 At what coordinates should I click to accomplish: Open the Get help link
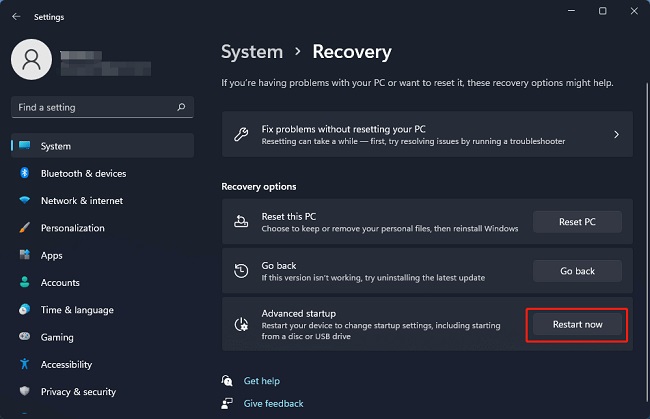261,381
